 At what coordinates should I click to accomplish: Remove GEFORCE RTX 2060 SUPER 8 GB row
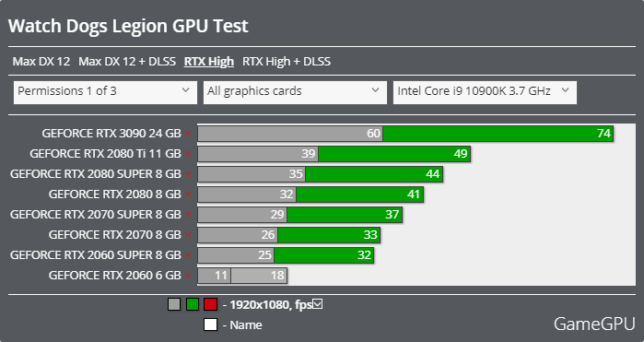point(188,255)
